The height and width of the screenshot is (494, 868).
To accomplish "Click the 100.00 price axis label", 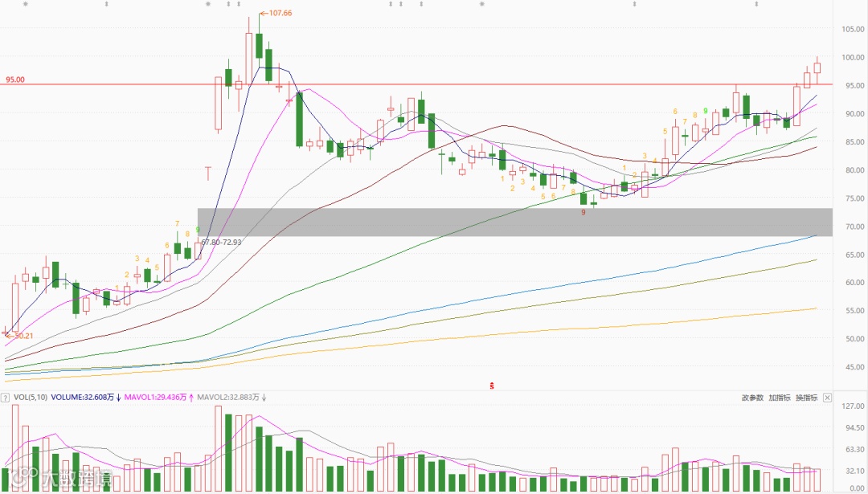I will pos(851,57).
